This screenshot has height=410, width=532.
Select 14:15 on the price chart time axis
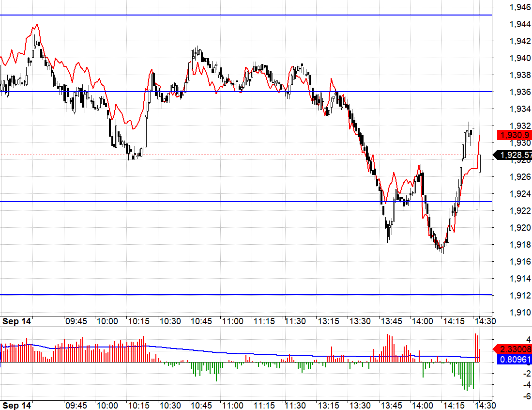pos(454,321)
